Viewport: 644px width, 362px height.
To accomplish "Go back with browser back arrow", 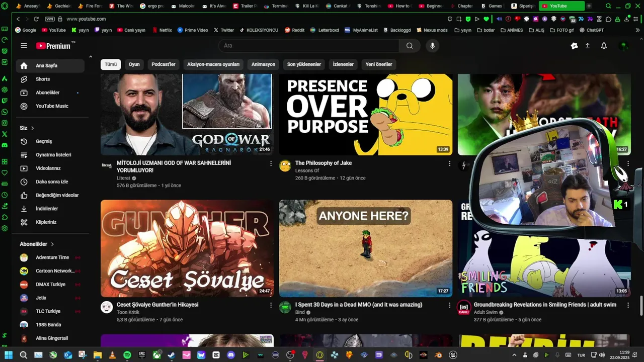I will [x=18, y=19].
